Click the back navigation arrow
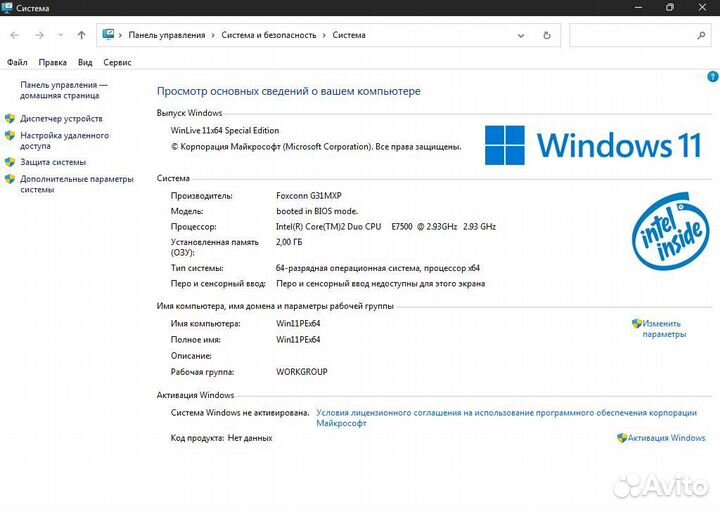The height and width of the screenshot is (511, 720). [x=15, y=35]
